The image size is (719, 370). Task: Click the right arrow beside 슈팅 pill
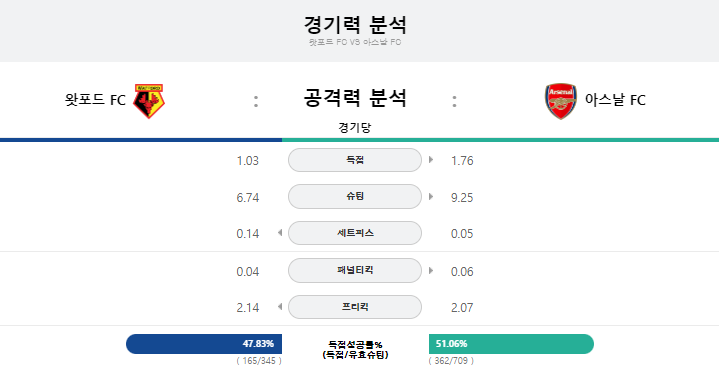[431, 196]
